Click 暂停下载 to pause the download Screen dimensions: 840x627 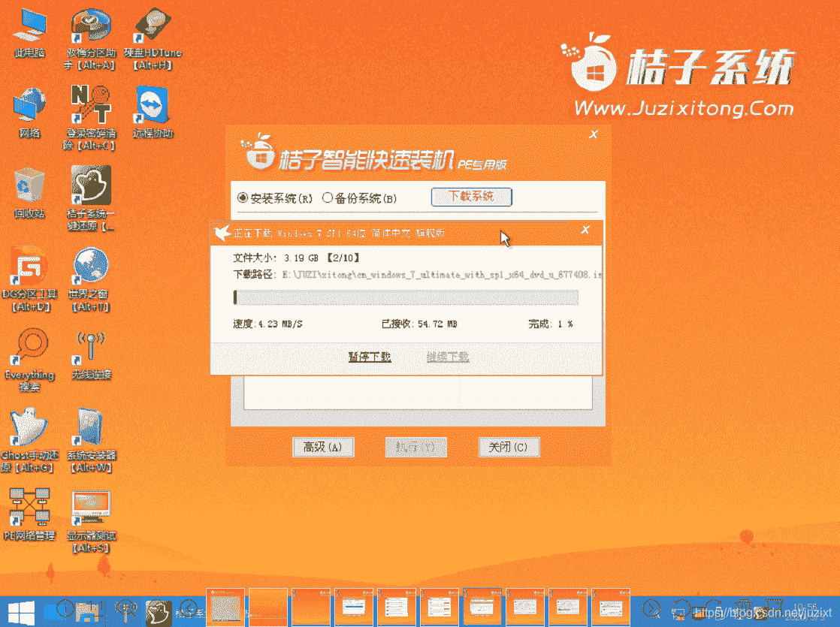pyautogui.click(x=370, y=357)
